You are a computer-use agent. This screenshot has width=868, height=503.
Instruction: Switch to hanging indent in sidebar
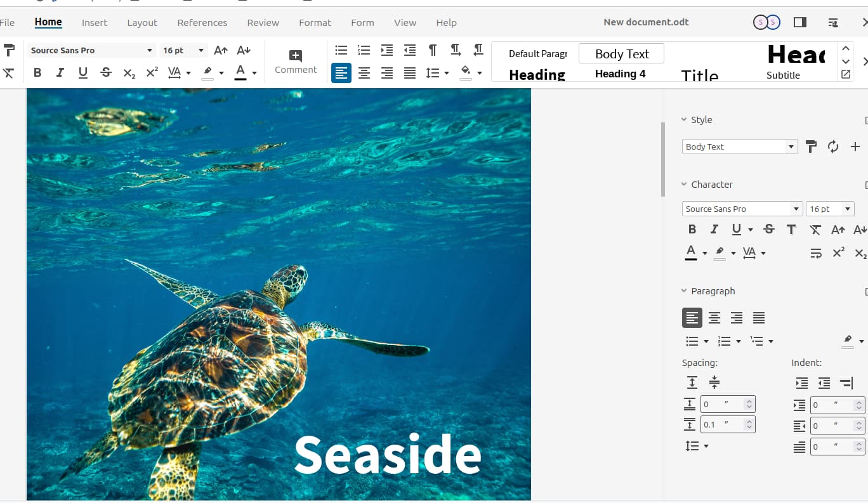point(846,383)
